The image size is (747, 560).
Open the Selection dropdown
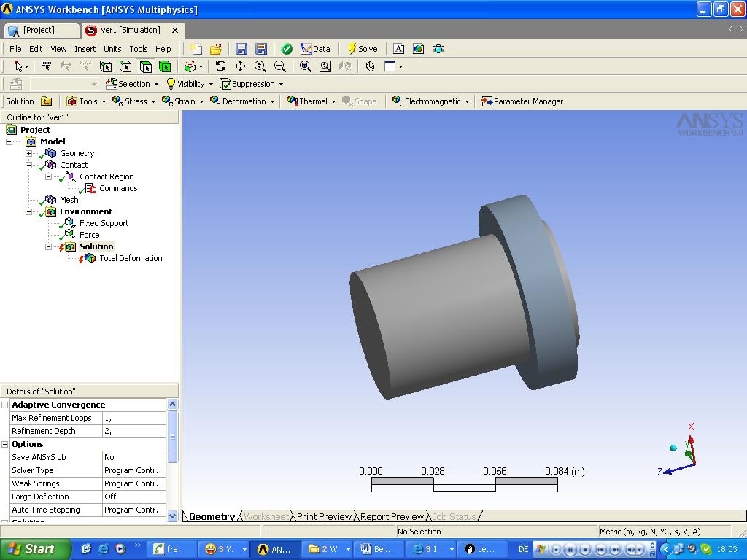(132, 84)
